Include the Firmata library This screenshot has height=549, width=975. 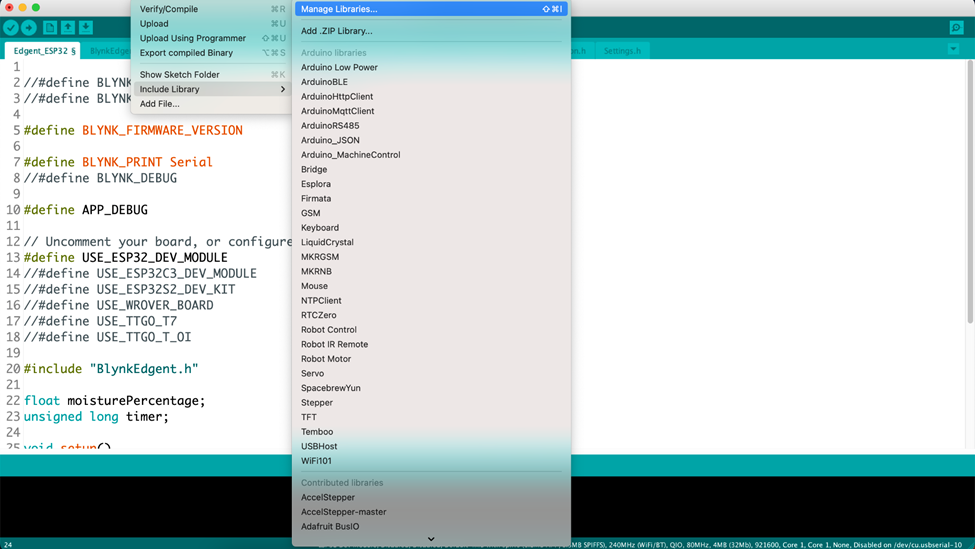[431, 199]
